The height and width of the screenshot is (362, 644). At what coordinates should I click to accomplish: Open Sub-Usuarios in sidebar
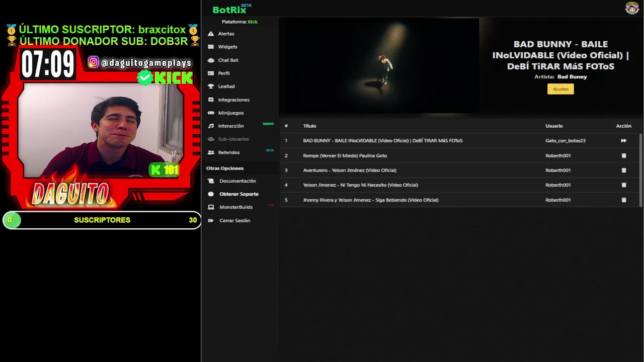pos(233,139)
